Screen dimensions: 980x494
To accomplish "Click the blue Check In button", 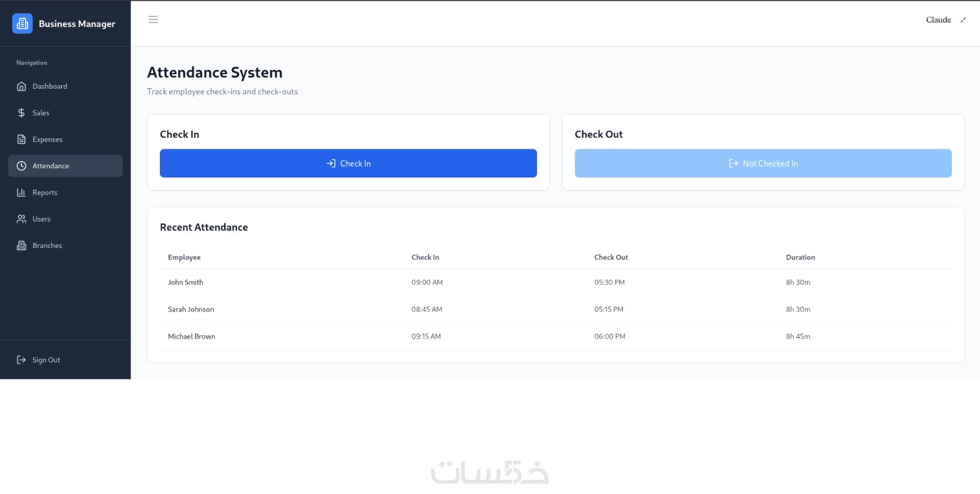I will pyautogui.click(x=349, y=163).
